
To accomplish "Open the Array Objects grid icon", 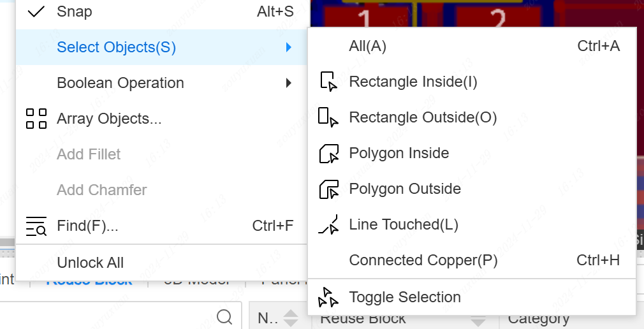I will click(36, 119).
